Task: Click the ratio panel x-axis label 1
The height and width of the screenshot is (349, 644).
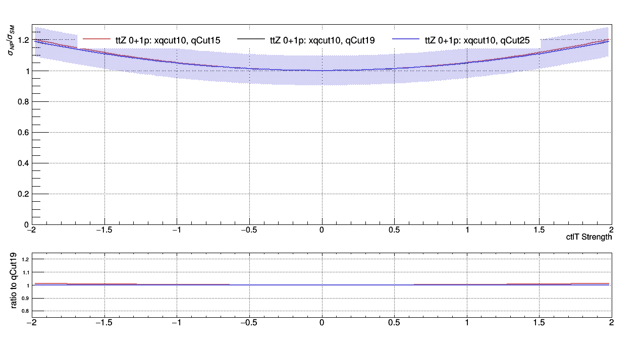Action: tap(467, 321)
